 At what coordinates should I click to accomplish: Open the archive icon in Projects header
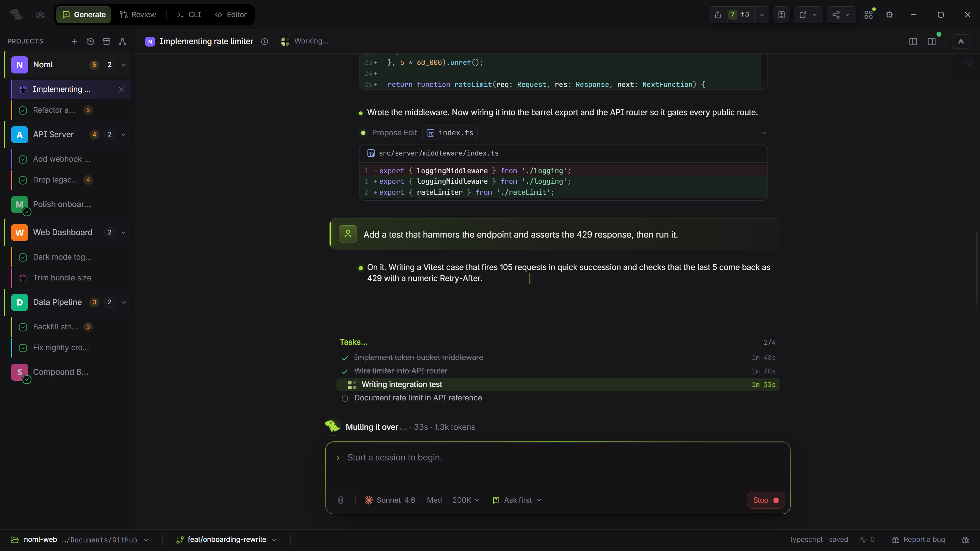(107, 41)
